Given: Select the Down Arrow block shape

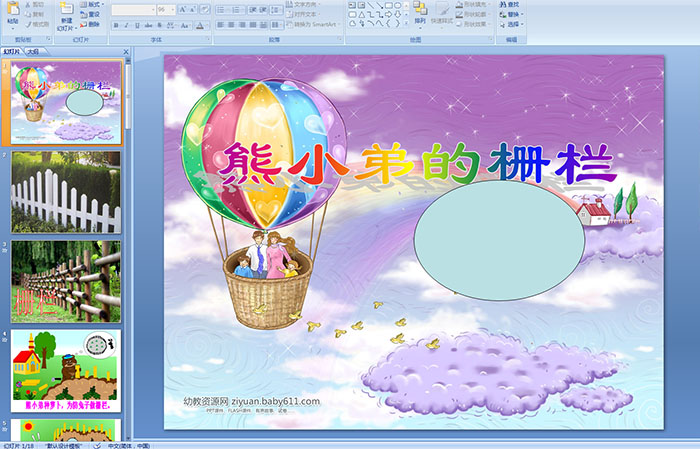Looking at the screenshot, I should click(397, 14).
